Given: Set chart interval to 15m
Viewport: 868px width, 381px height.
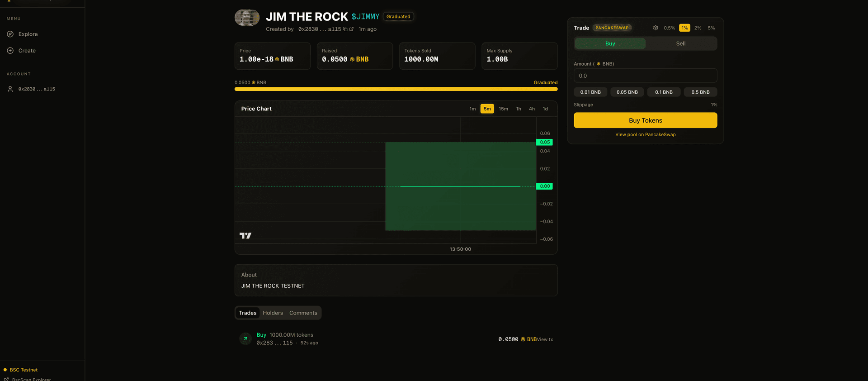Looking at the screenshot, I should pos(503,109).
